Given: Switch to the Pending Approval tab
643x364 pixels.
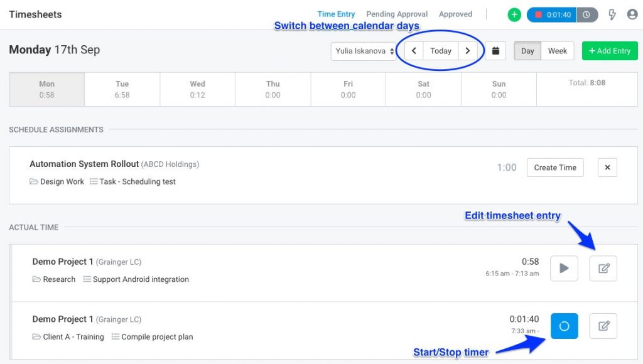Looking at the screenshot, I should tap(396, 13).
